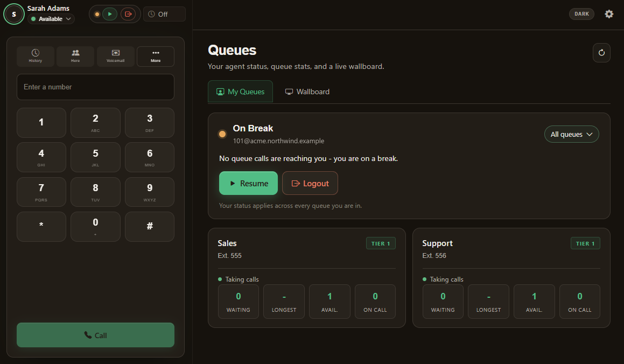Click Sales AVAIL. stat tile
The height and width of the screenshot is (364, 624).
329,302
